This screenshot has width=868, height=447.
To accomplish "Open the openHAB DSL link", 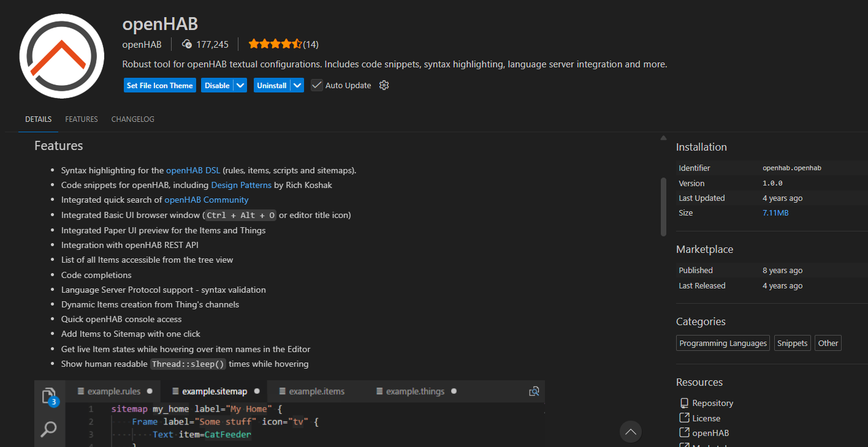I will point(192,170).
